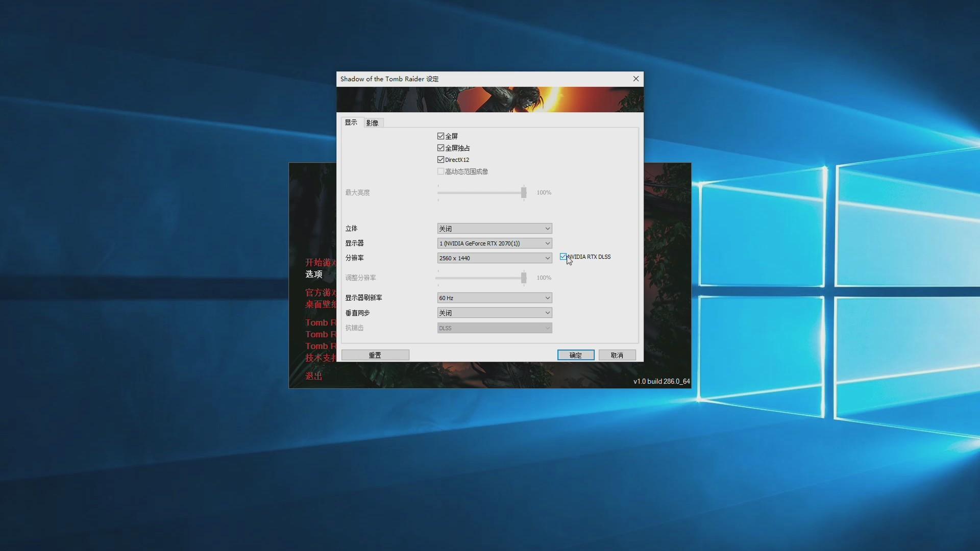Open the 立体 stereo dropdown
The image size is (980, 551).
pyautogui.click(x=494, y=229)
